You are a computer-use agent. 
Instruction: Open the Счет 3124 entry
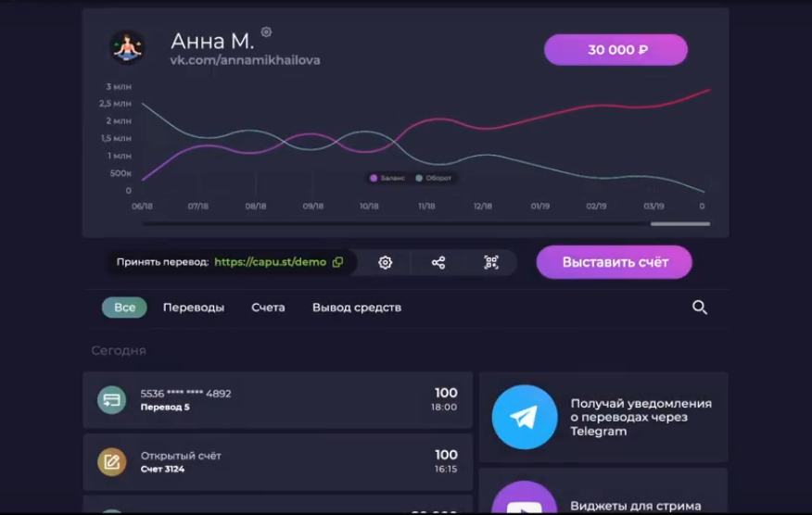pyautogui.click(x=277, y=462)
